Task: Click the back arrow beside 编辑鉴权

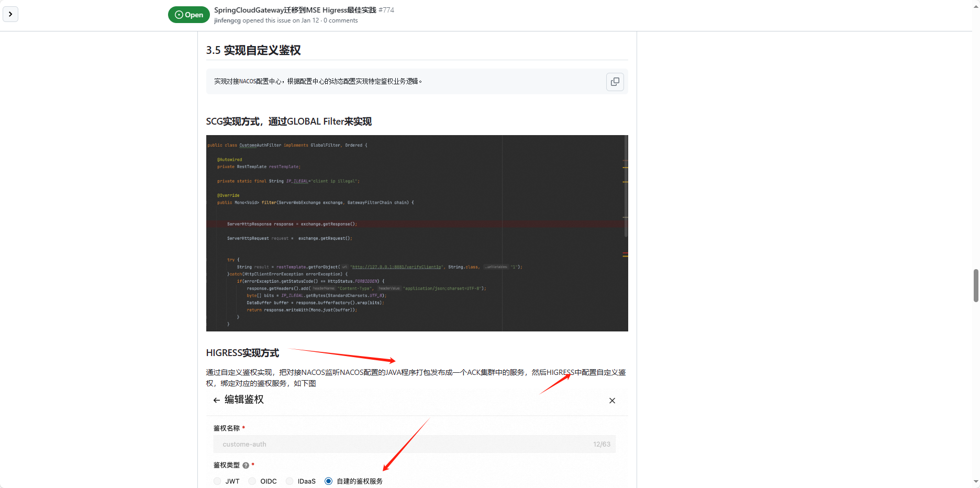Action: click(x=217, y=400)
